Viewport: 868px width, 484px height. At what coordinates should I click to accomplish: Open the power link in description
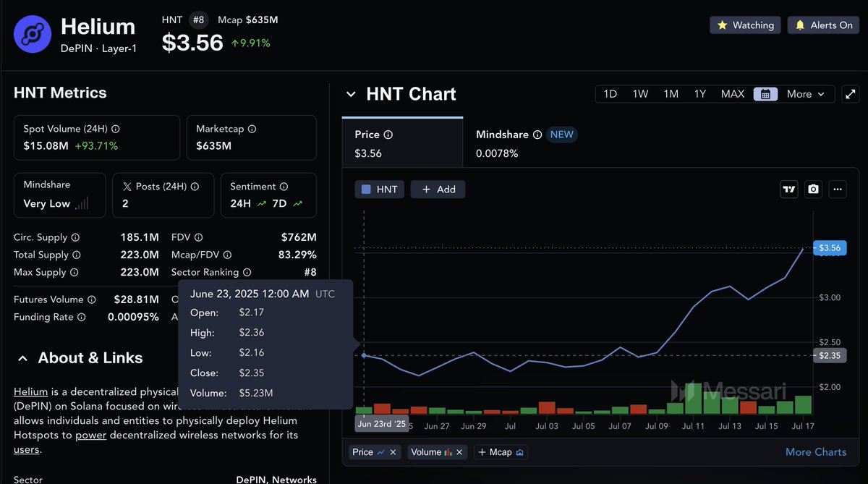(91, 436)
